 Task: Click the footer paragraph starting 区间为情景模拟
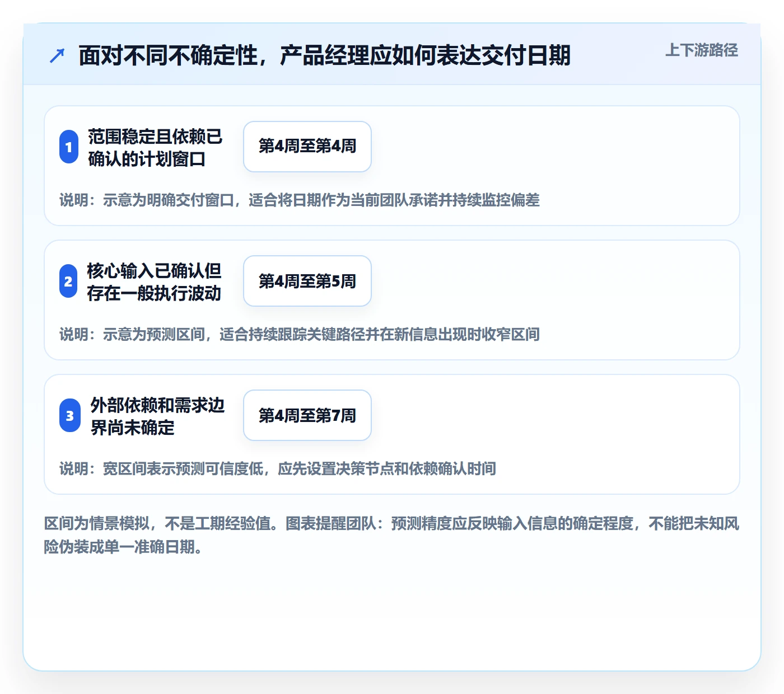(x=391, y=535)
